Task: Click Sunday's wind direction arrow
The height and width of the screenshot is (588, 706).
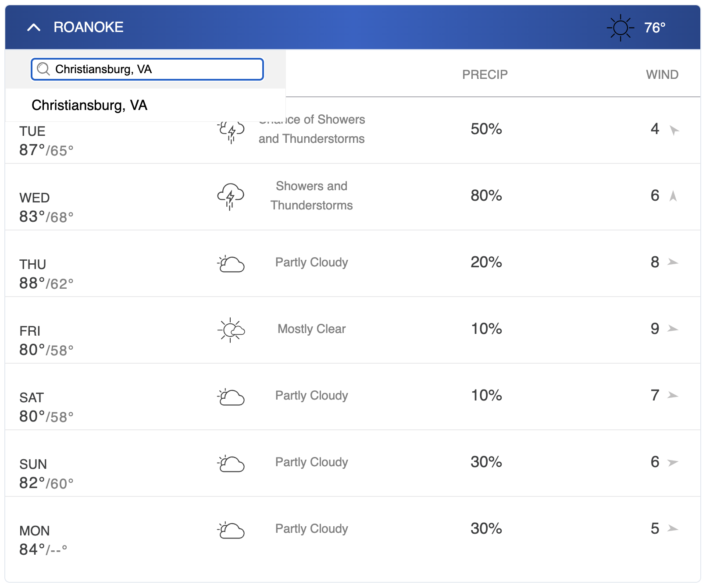Action: tap(673, 462)
